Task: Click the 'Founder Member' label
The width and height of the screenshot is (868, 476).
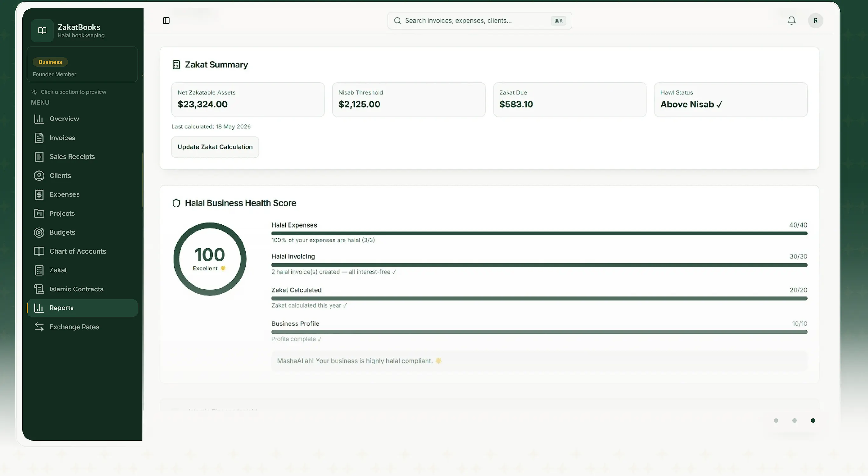Action: 54,74
